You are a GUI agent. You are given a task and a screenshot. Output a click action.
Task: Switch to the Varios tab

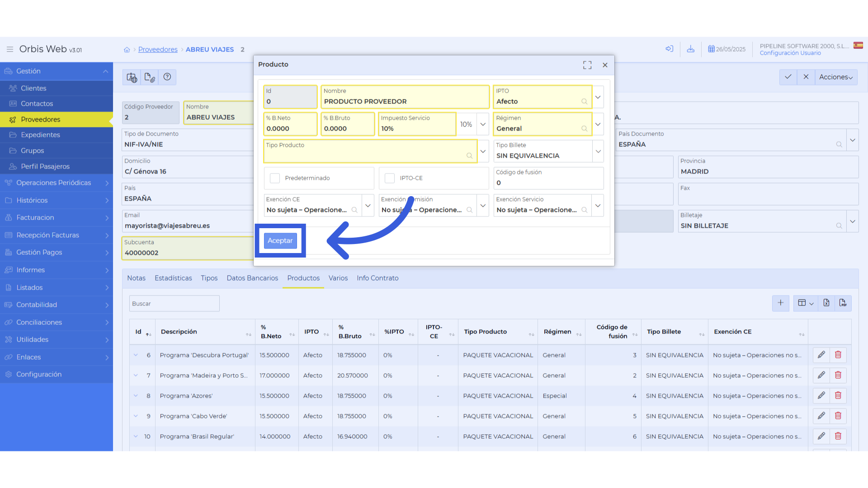point(338,278)
